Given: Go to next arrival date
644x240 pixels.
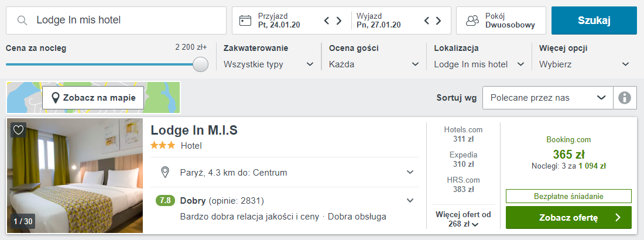Looking at the screenshot, I should tap(339, 21).
